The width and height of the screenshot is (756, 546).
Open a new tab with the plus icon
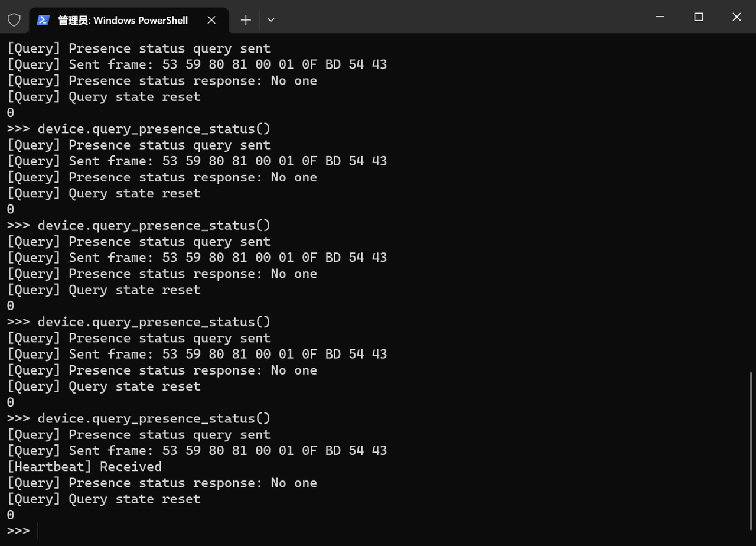pyautogui.click(x=246, y=20)
